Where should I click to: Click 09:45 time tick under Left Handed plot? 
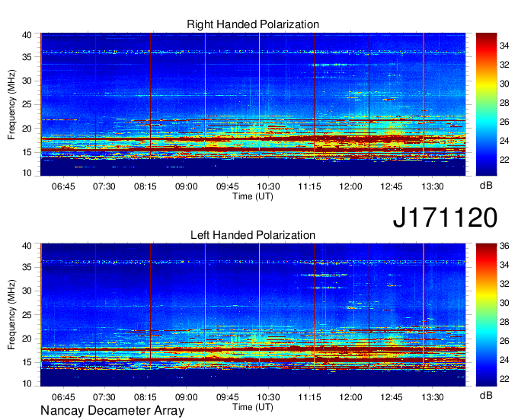[x=228, y=397]
